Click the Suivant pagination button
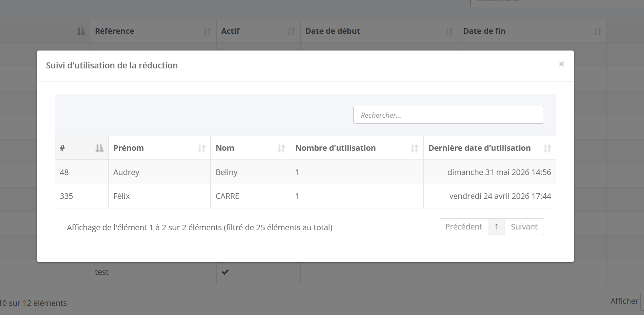The height and width of the screenshot is (315, 644). click(x=524, y=227)
